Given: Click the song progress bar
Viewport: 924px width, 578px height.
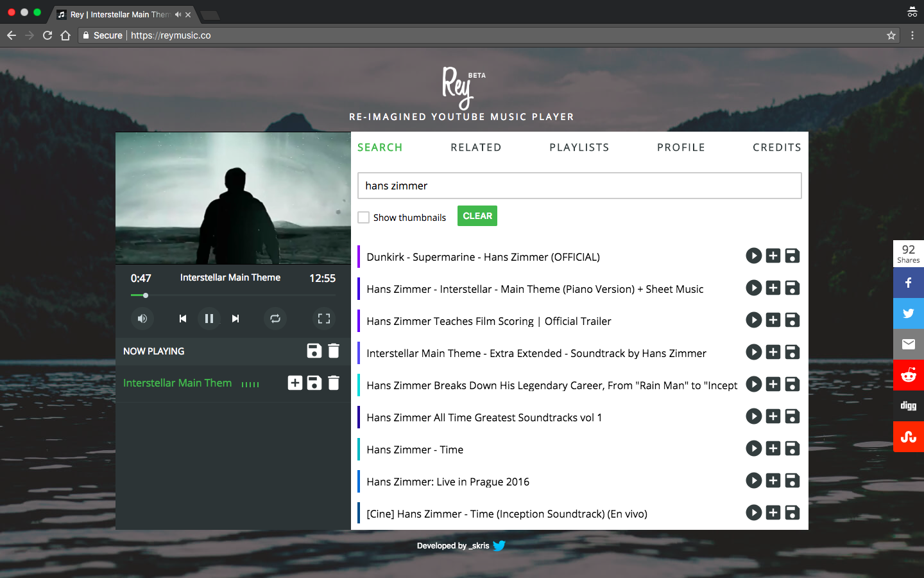Looking at the screenshot, I should point(232,295).
